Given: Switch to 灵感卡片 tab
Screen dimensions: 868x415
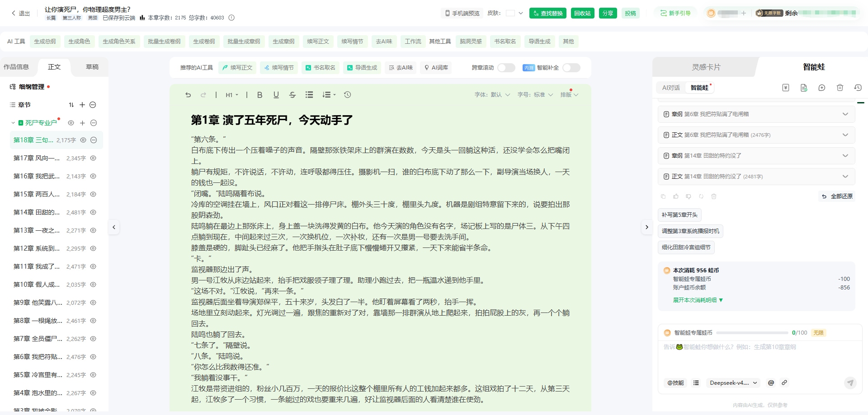Looking at the screenshot, I should coord(706,67).
